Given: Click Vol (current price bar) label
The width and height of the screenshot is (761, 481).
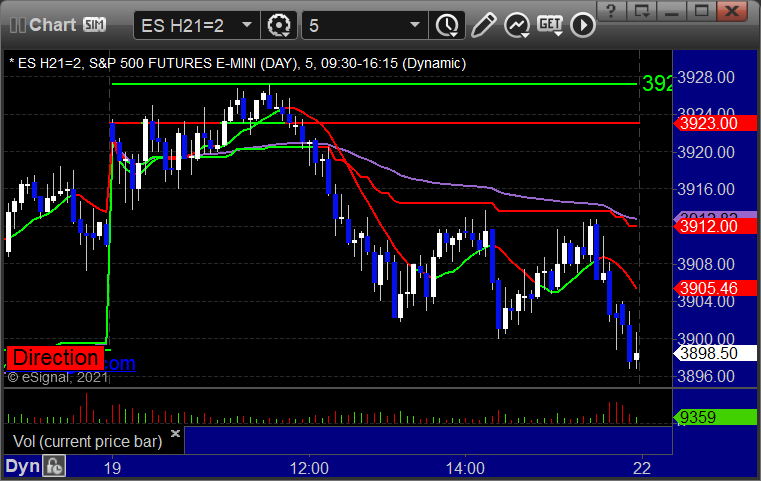Looking at the screenshot, I should 87,441.
